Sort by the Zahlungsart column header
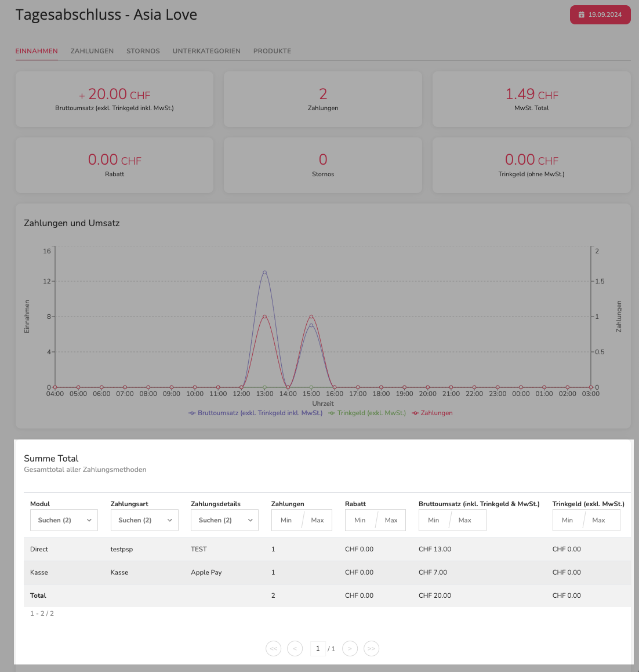 129,504
